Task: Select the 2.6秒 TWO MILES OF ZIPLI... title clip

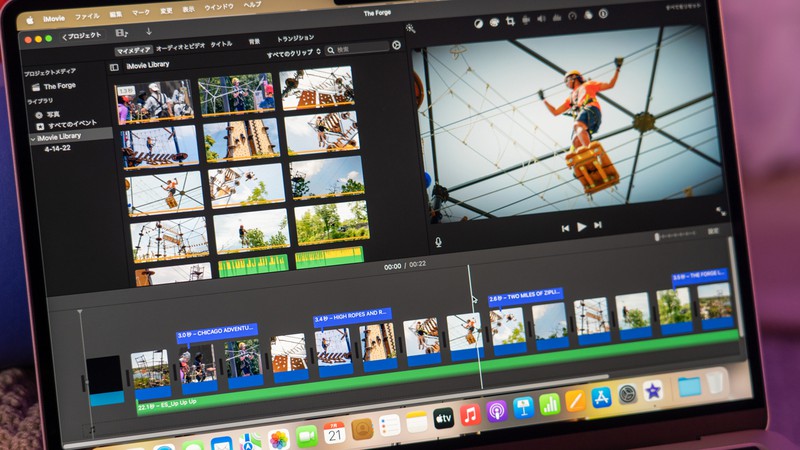Action: pos(526,296)
